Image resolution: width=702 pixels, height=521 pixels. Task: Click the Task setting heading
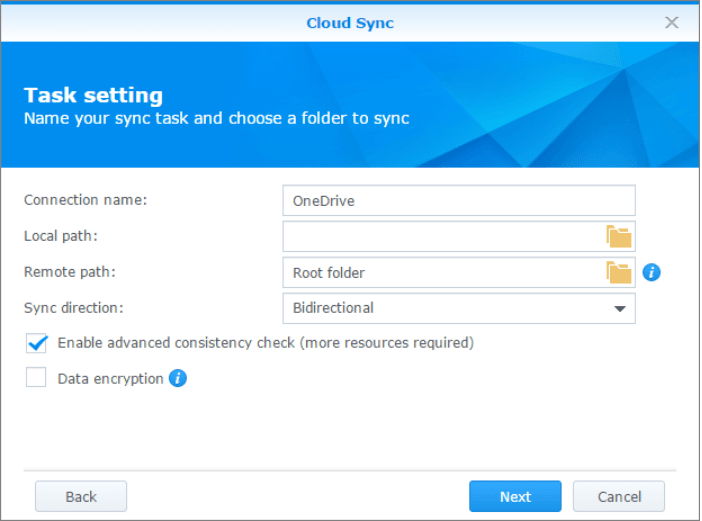tap(93, 96)
